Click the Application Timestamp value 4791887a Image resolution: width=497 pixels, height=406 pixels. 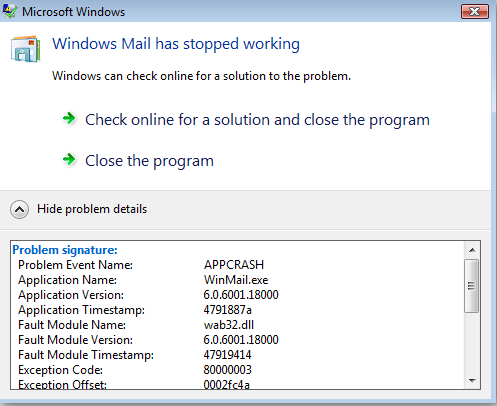(228, 310)
